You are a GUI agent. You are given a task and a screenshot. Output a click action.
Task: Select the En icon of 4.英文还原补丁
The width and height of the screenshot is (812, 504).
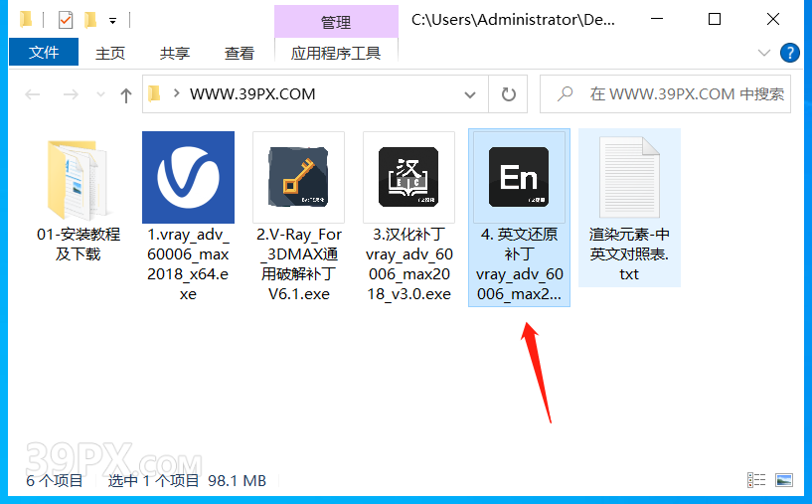[x=519, y=177]
